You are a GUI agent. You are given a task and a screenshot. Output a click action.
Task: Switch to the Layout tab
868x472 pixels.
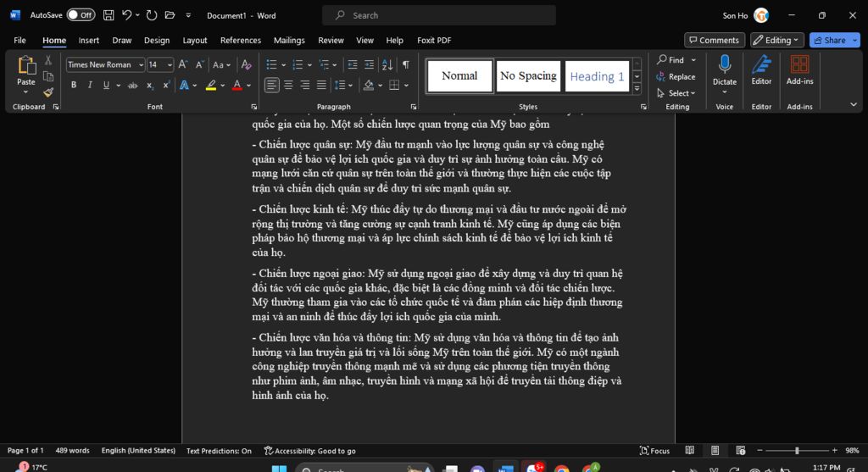195,40
